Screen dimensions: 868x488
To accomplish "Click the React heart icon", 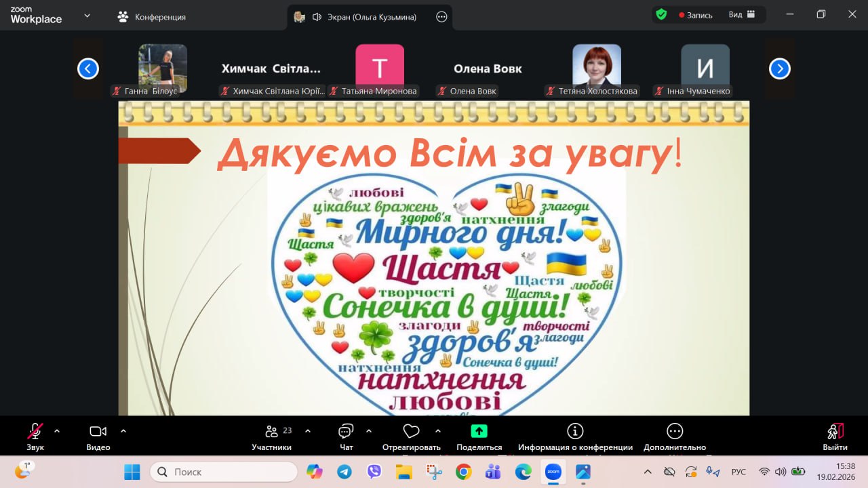I will point(411,432).
